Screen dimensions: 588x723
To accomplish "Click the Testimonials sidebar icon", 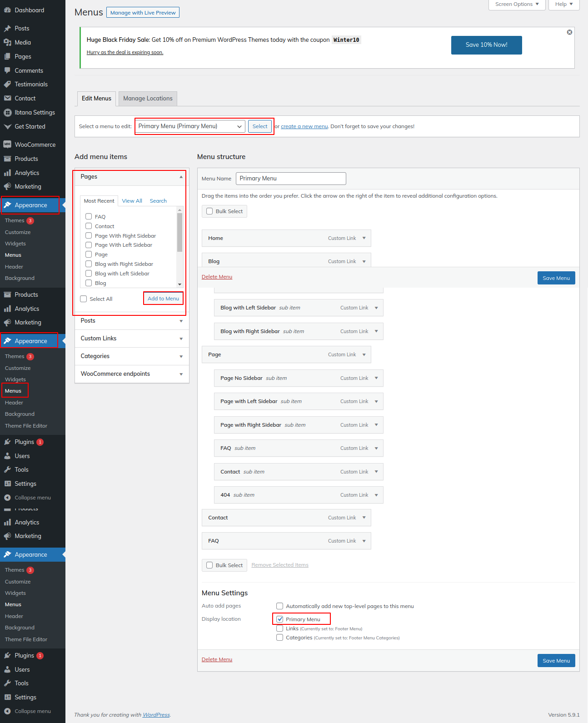I will point(7,84).
